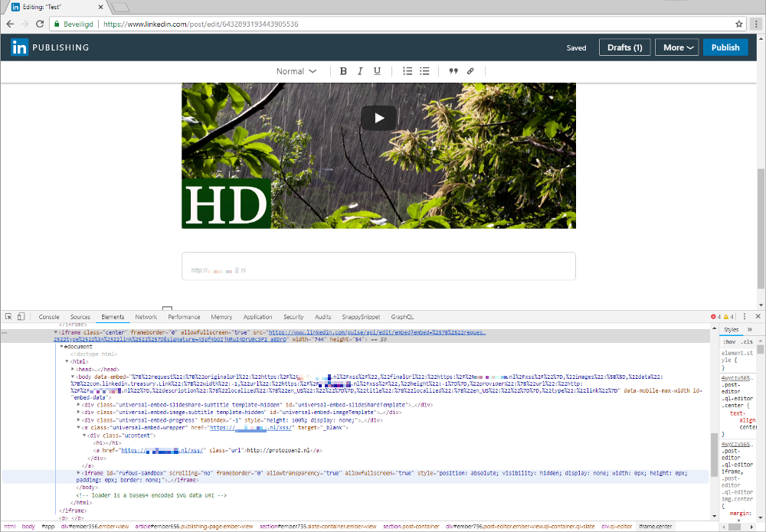Image resolution: width=766 pixels, height=532 pixels.
Task: Select iframe.center in breadcrumb bar
Action: [656, 527]
